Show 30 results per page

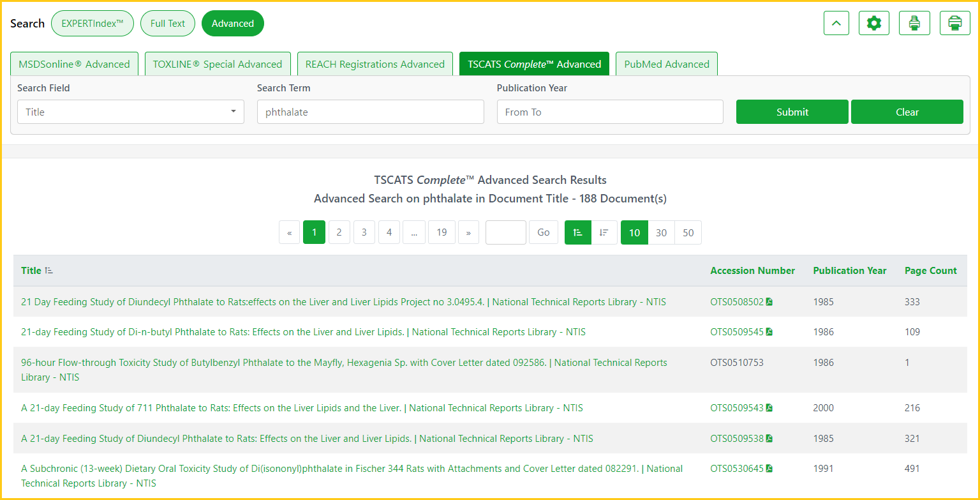pos(661,232)
